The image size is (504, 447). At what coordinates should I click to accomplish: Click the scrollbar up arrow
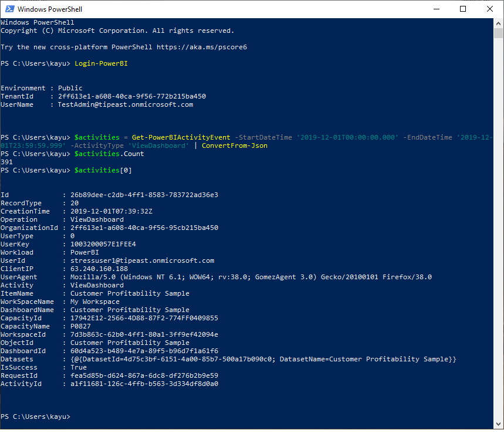[x=498, y=23]
